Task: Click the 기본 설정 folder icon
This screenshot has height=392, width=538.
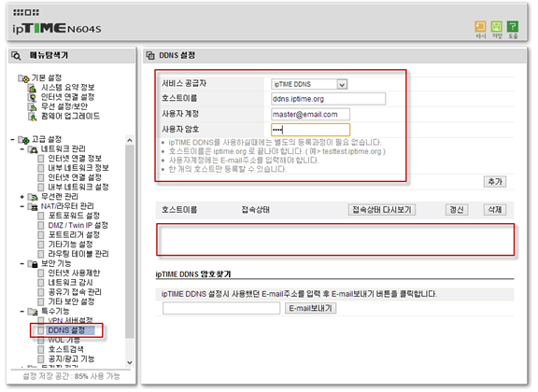Action: pyautogui.click(x=23, y=78)
